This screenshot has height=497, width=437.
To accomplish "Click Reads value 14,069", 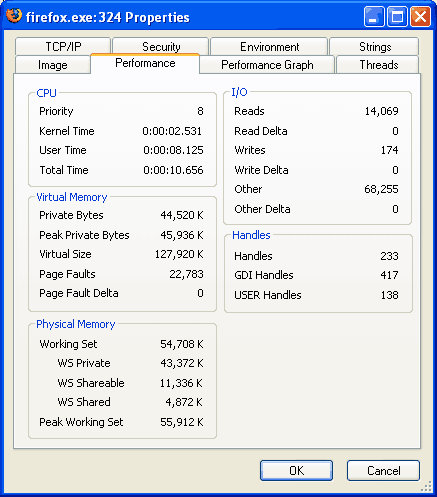I will pos(381,111).
